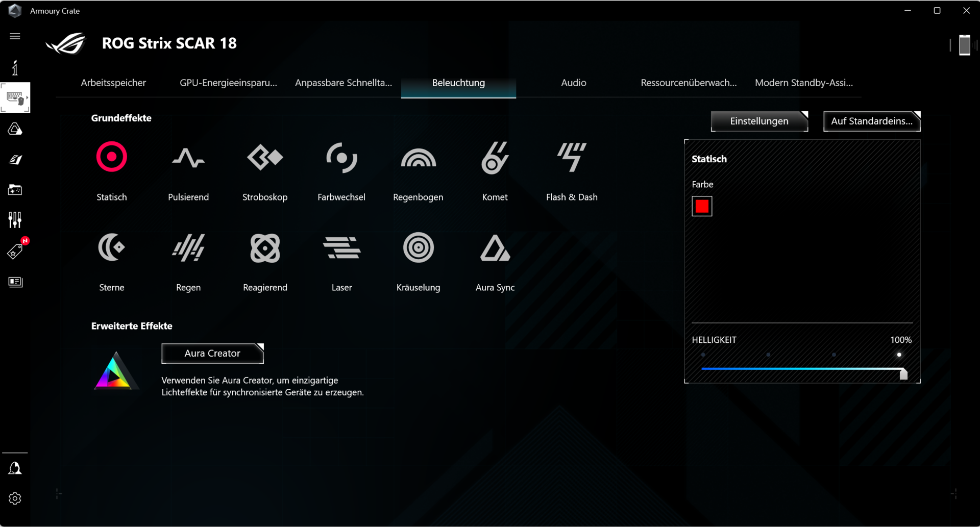Viewport: 980px width, 527px height.
Task: Open the GPU-Energieeinsparu... tab
Action: [x=228, y=83]
